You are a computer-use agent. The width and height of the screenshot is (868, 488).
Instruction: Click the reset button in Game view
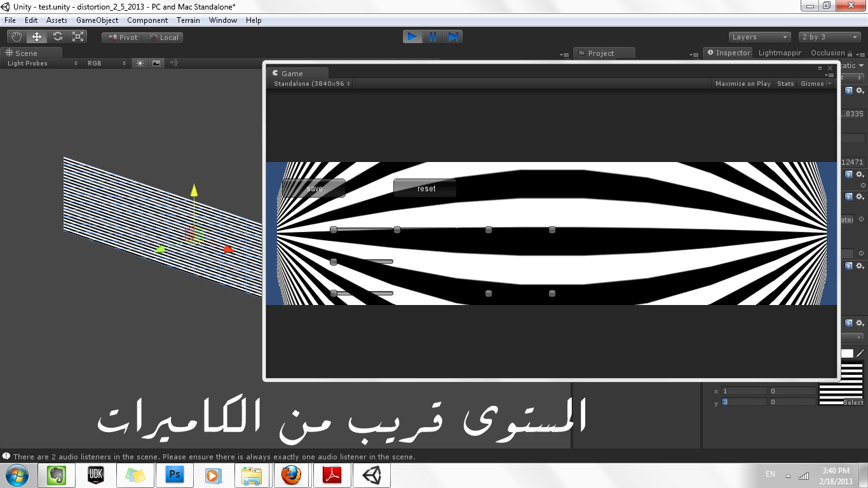click(x=425, y=188)
